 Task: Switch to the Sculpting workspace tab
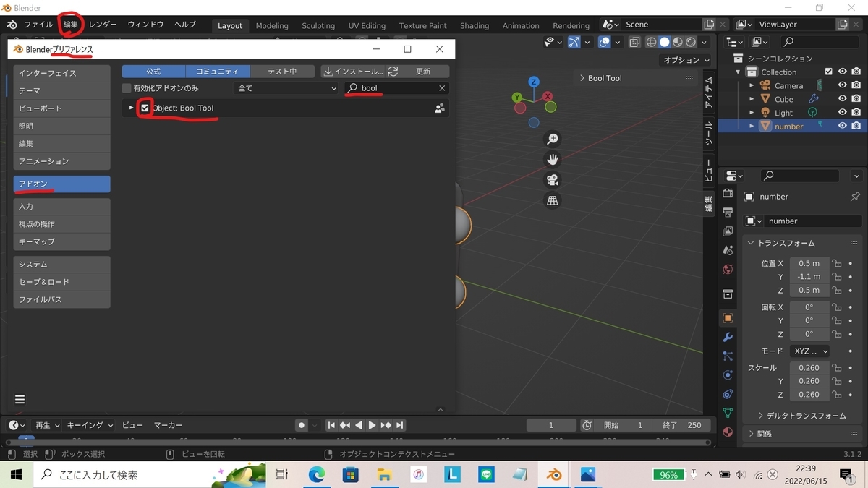318,25
